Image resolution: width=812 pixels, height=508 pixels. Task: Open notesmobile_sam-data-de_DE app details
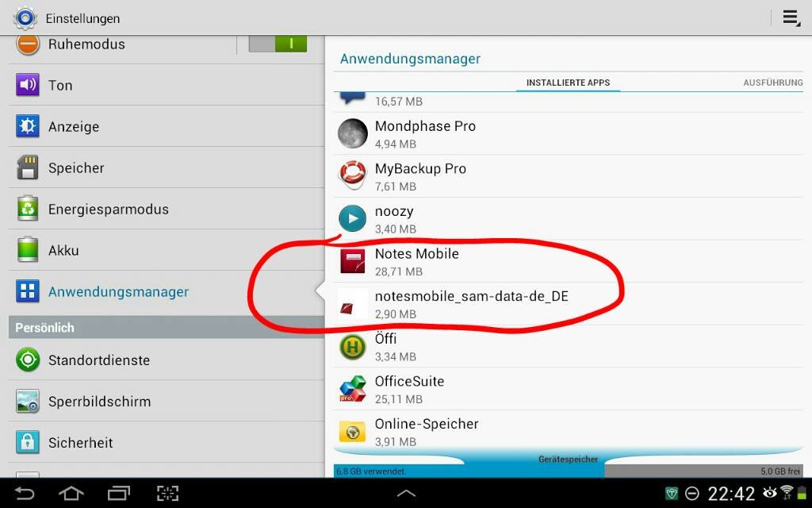[x=568, y=304]
